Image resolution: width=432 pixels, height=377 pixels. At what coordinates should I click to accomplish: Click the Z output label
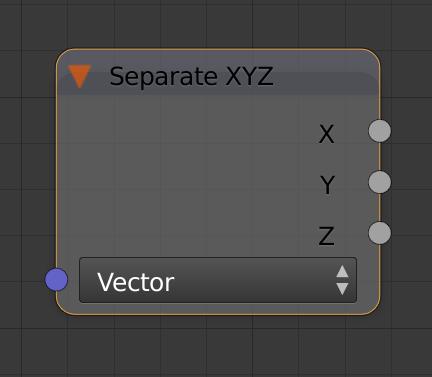click(x=326, y=236)
